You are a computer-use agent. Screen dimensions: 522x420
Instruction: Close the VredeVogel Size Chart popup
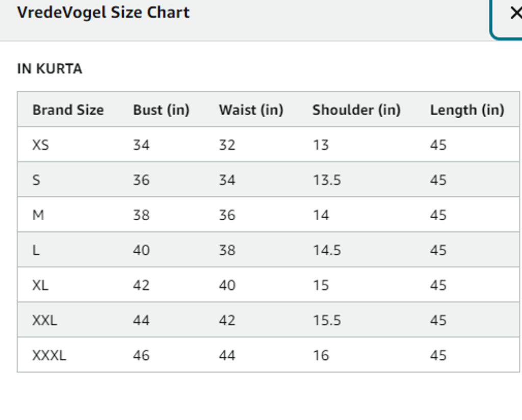[x=515, y=14]
